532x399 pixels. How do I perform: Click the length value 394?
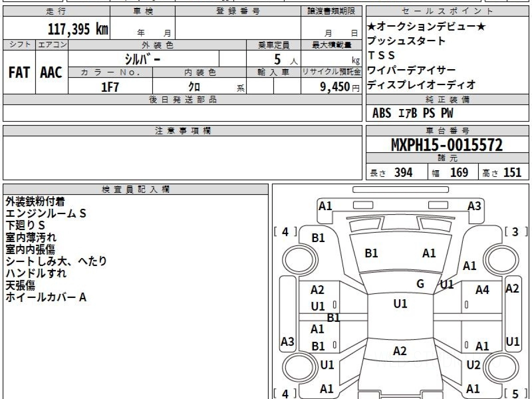coord(403,173)
